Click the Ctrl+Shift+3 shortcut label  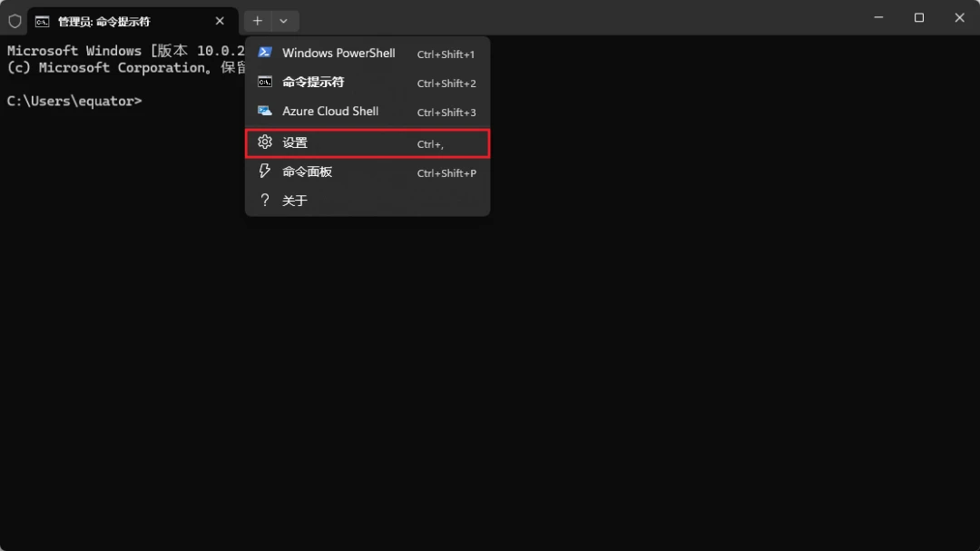click(x=446, y=113)
